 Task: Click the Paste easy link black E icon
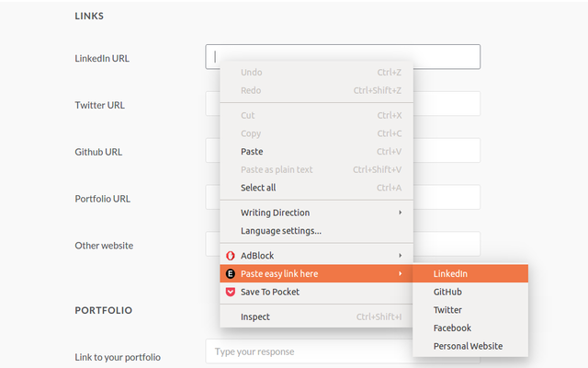click(x=231, y=274)
